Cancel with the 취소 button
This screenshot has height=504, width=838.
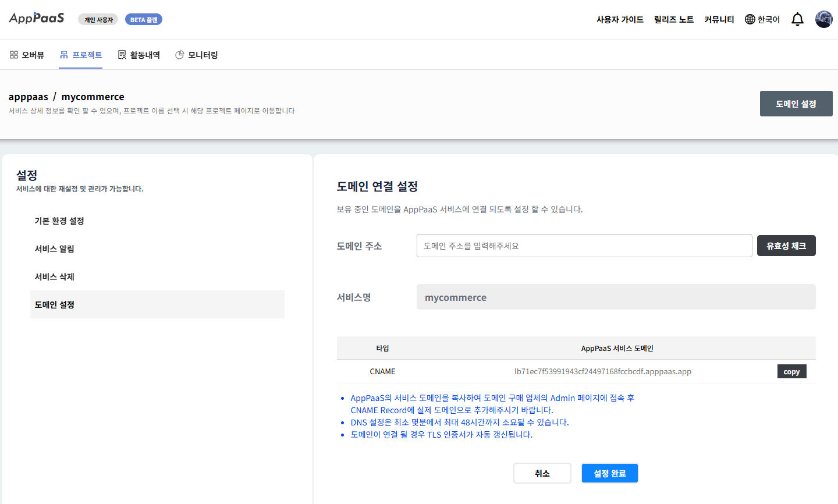542,473
